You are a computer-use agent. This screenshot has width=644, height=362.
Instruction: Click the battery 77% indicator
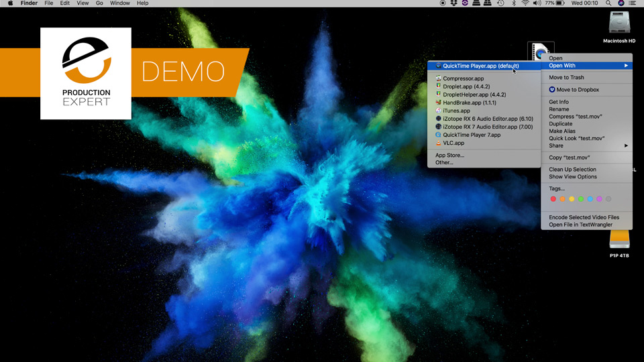pos(555,3)
